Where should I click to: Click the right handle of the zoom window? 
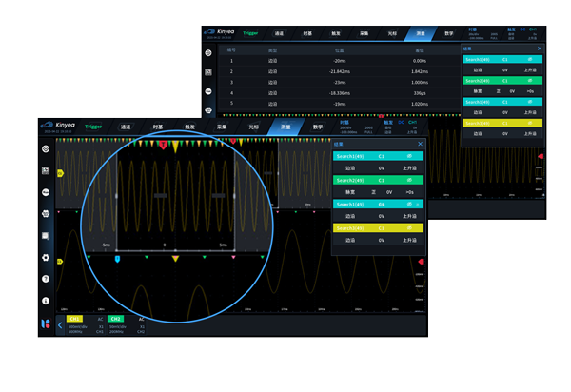(x=234, y=196)
